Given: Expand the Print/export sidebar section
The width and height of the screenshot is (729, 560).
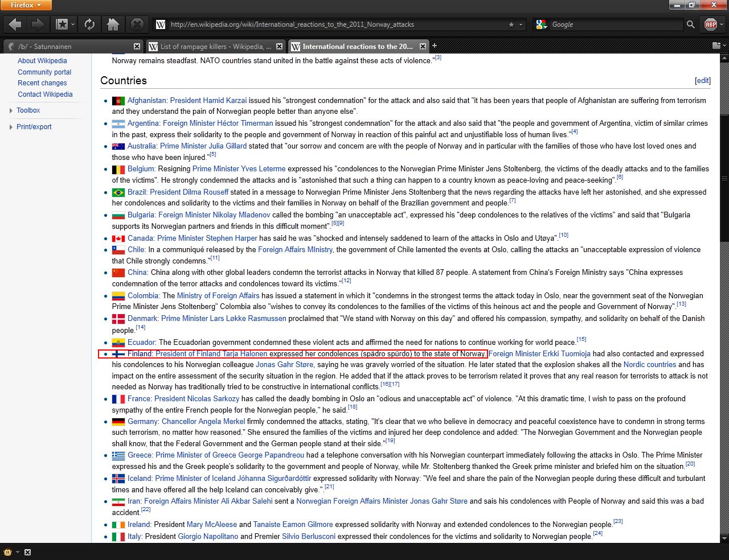Looking at the screenshot, I should tap(34, 127).
